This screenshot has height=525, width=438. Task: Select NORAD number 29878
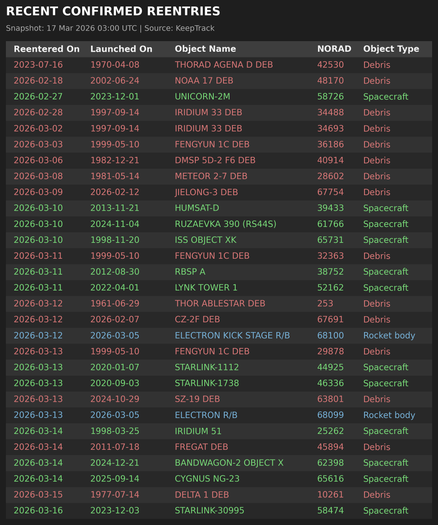(x=331, y=351)
